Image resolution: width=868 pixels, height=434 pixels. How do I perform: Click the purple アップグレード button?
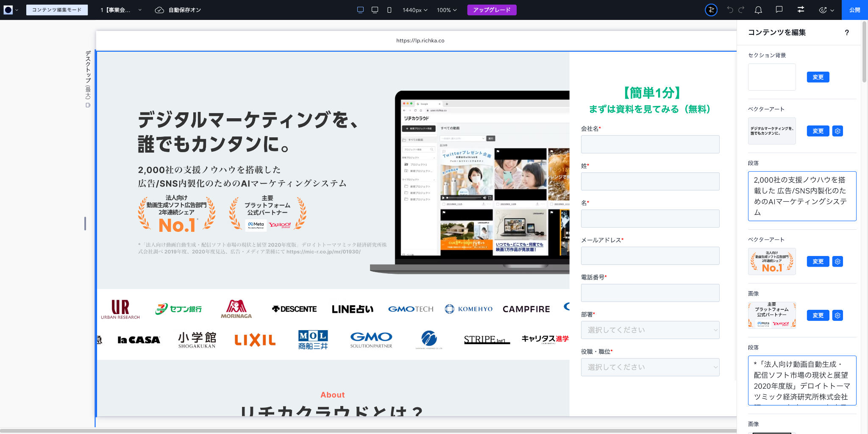(x=492, y=10)
